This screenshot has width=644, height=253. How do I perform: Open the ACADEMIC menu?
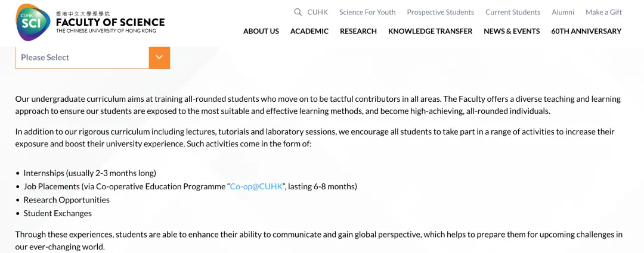pyautogui.click(x=309, y=31)
